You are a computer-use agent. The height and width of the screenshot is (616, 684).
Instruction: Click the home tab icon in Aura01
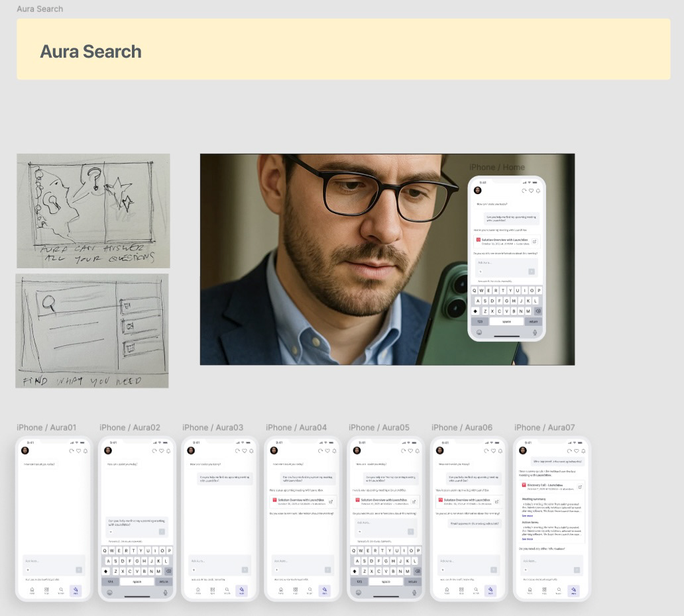click(x=32, y=590)
